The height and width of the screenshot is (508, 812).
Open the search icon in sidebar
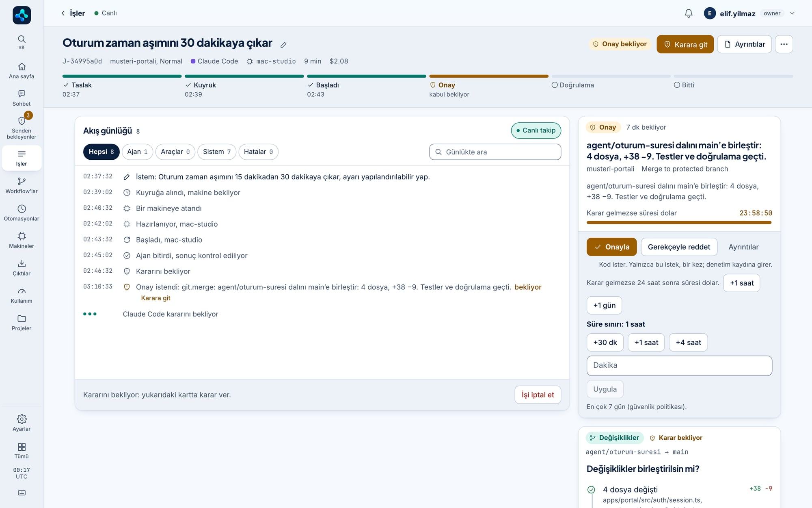pos(22,39)
